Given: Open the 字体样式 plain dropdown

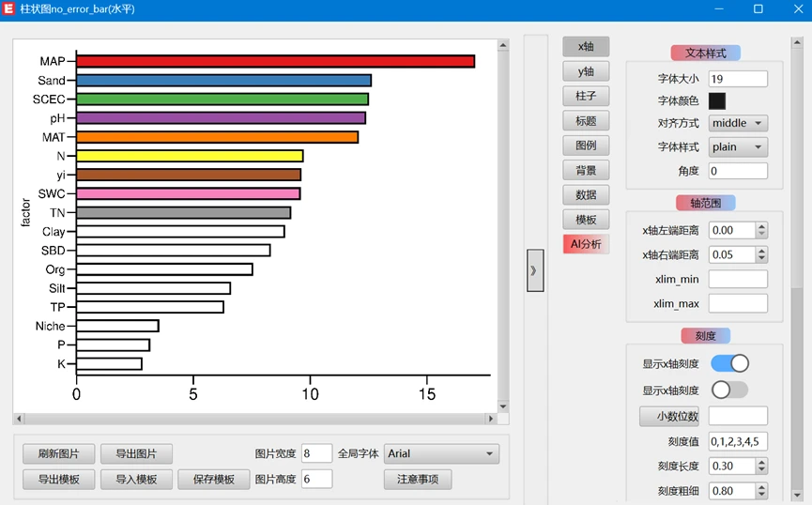Looking at the screenshot, I should click(738, 147).
